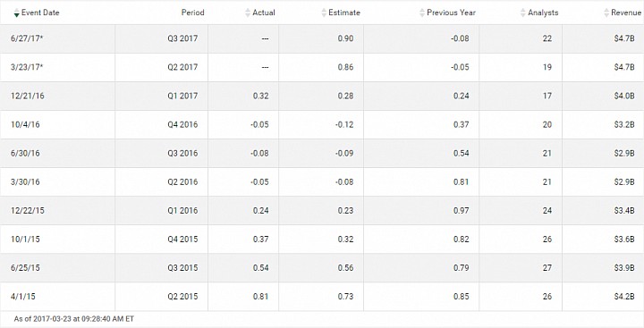Click the Period column header
Viewport: 644px width, 328px height.
(x=192, y=13)
